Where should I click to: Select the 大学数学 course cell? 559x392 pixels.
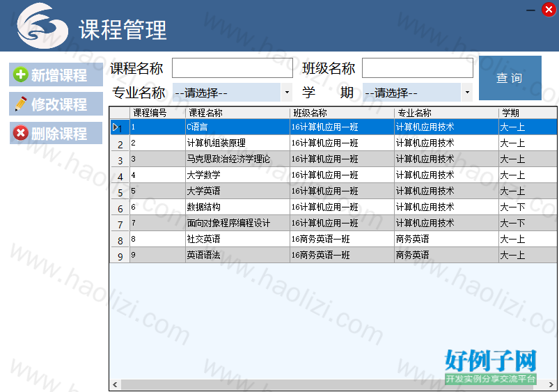(238, 175)
